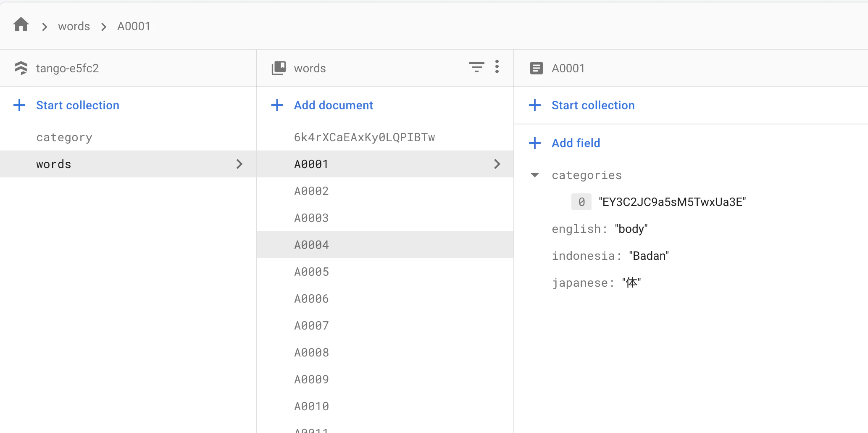
Task: Select the words breadcrumb link
Action: coord(74,26)
